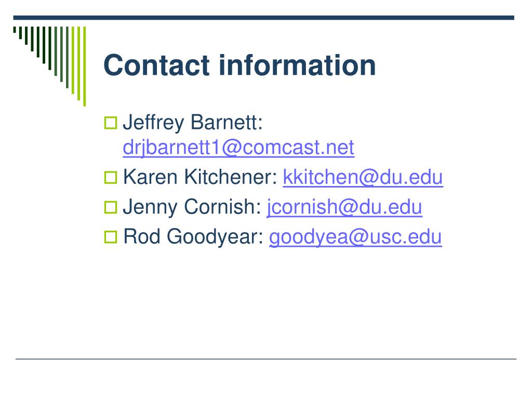The height and width of the screenshot is (399, 532).
Task: Click the kkitchen@du.edu email link
Action: (363, 177)
